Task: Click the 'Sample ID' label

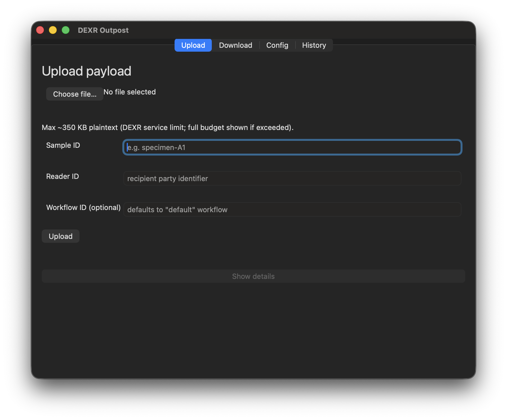Action: click(63, 145)
